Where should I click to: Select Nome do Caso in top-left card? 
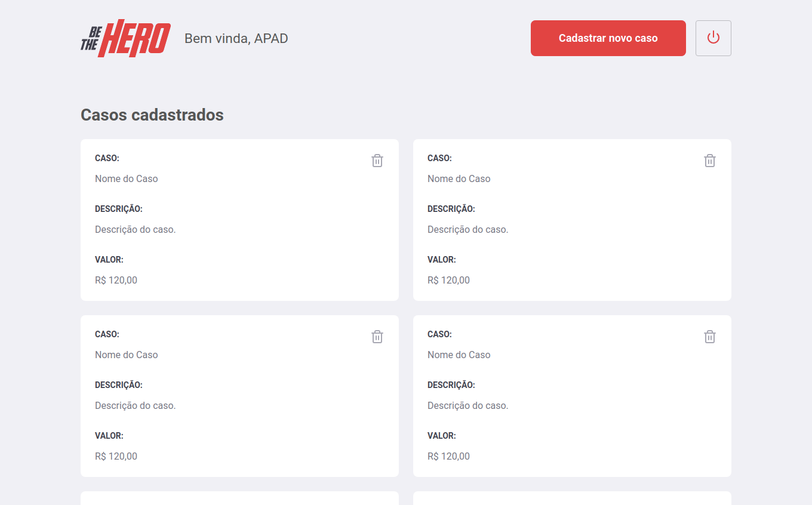(x=127, y=178)
